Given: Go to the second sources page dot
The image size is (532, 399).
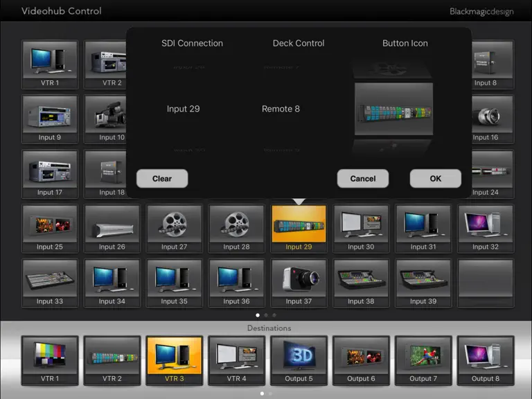Looking at the screenshot, I should pos(266,315).
